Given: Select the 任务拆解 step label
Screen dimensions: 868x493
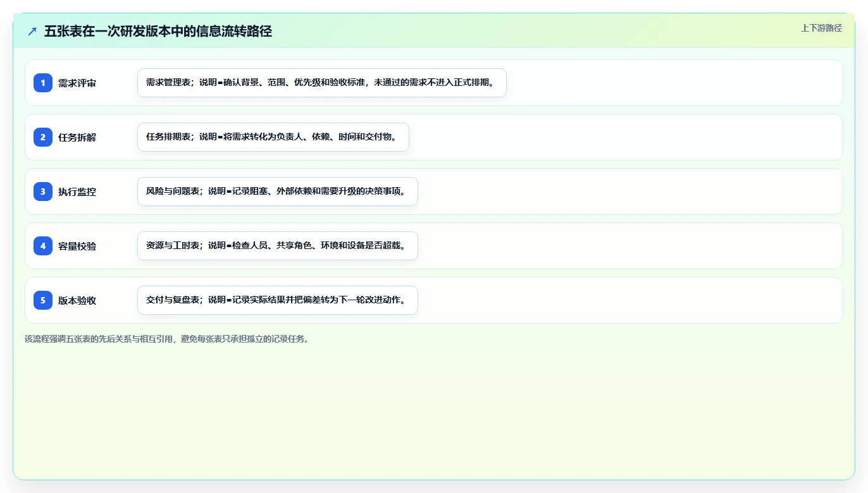Looking at the screenshot, I should (77, 138).
